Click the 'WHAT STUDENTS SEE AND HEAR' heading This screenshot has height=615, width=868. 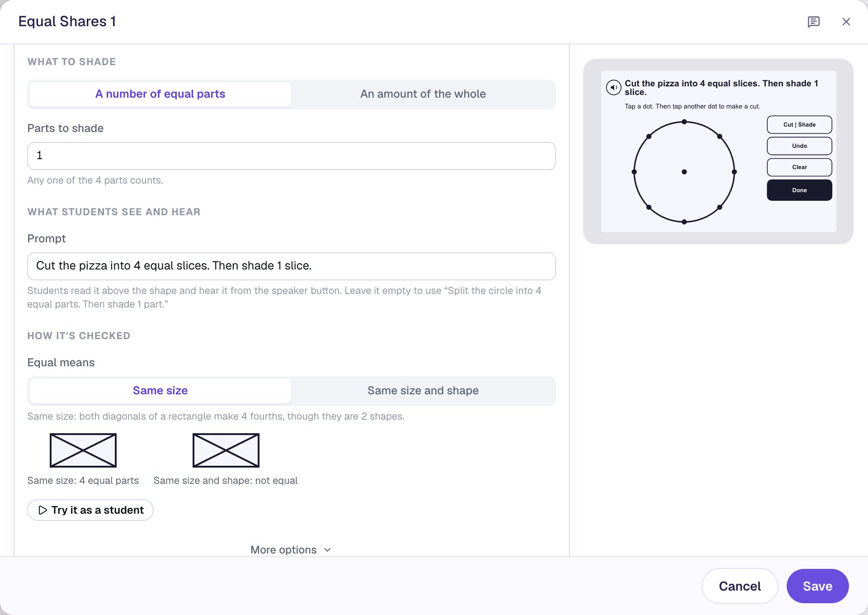coord(114,212)
